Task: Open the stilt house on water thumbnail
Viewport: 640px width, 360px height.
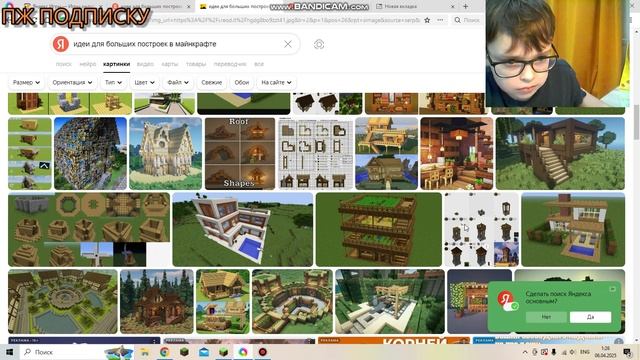Action: (x=387, y=153)
